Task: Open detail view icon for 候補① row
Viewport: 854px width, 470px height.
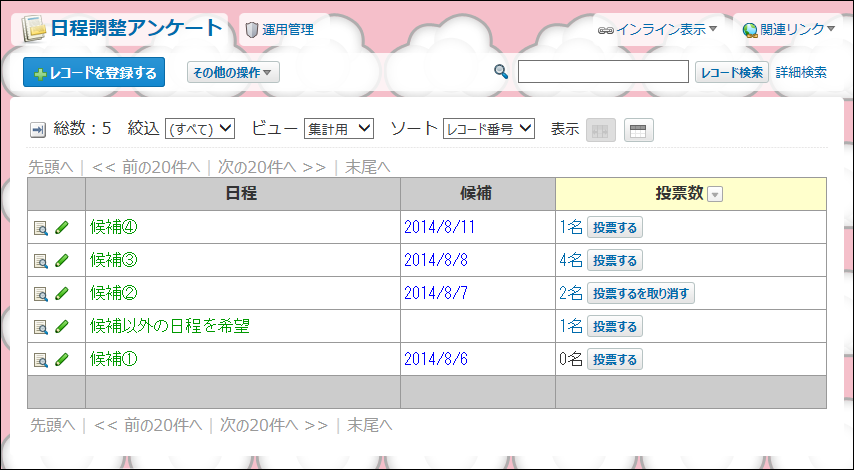Action: pyautogui.click(x=41, y=359)
